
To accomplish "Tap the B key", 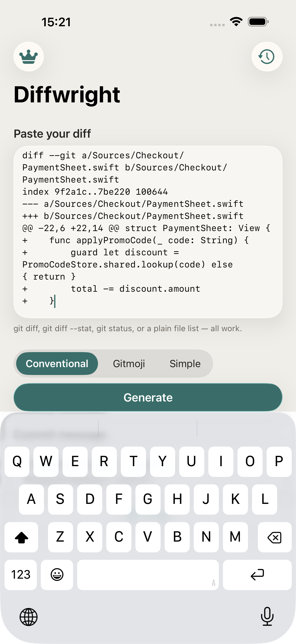I will click(177, 537).
